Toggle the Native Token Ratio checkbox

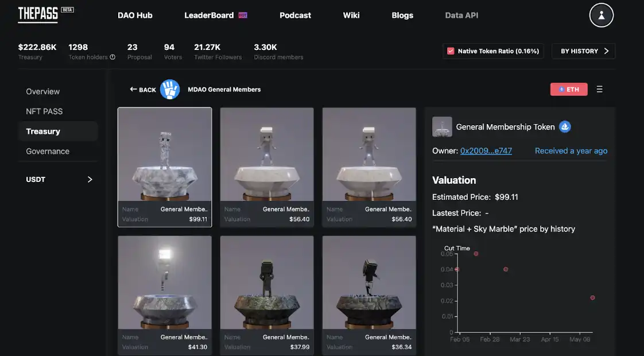450,51
